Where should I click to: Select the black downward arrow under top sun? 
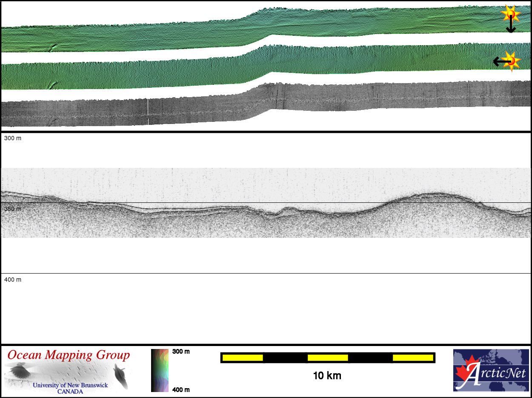pyautogui.click(x=511, y=27)
